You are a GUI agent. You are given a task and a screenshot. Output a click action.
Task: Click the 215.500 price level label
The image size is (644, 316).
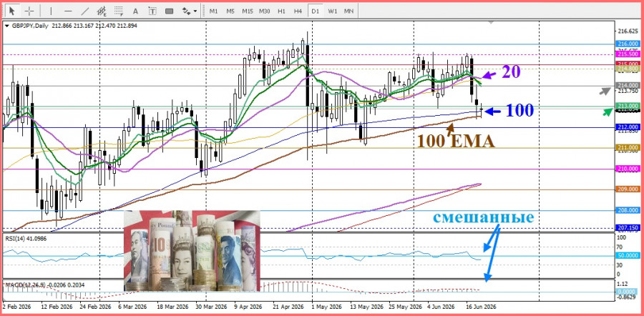click(627, 54)
